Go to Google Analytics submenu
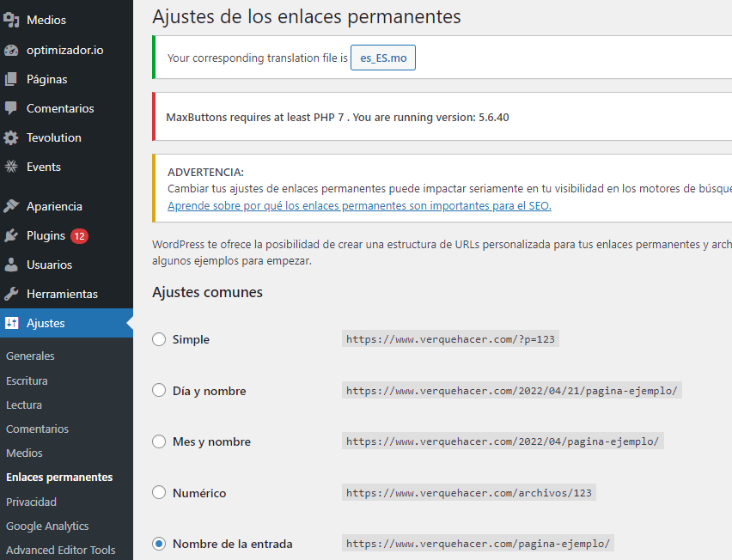This screenshot has width=732, height=560. click(47, 526)
